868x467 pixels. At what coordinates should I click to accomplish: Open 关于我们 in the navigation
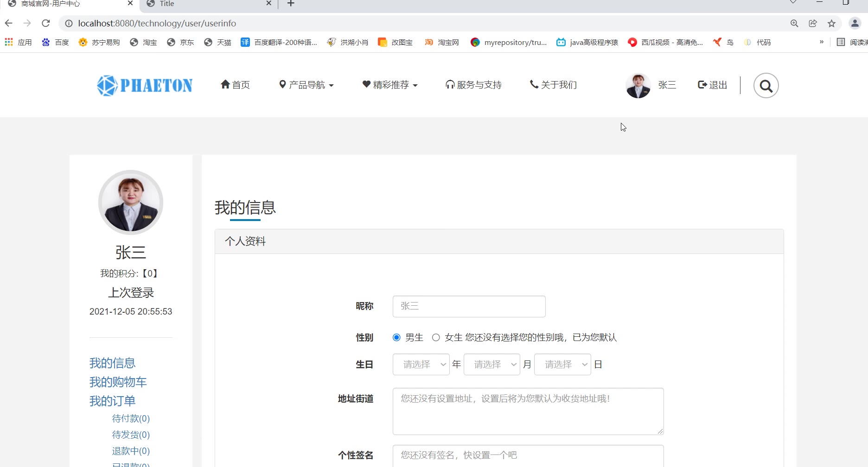pos(553,85)
